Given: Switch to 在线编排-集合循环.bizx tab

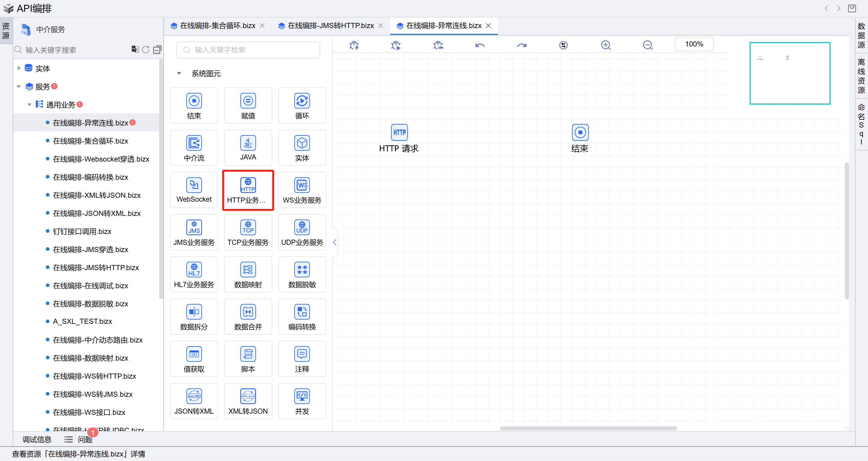Looking at the screenshot, I should 217,26.
